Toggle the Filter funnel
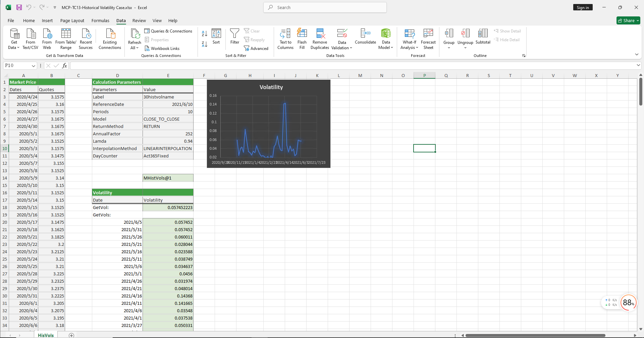Image resolution: width=644 pixels, height=338 pixels. click(235, 37)
